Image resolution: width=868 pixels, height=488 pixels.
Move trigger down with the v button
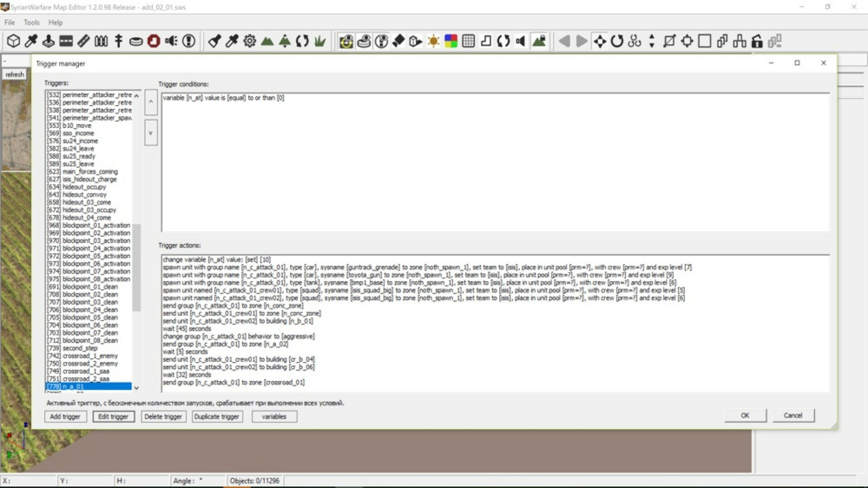pyautogui.click(x=151, y=133)
